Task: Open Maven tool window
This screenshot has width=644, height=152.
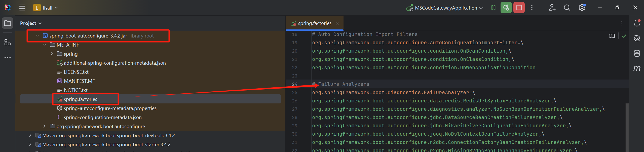Action: [x=637, y=68]
